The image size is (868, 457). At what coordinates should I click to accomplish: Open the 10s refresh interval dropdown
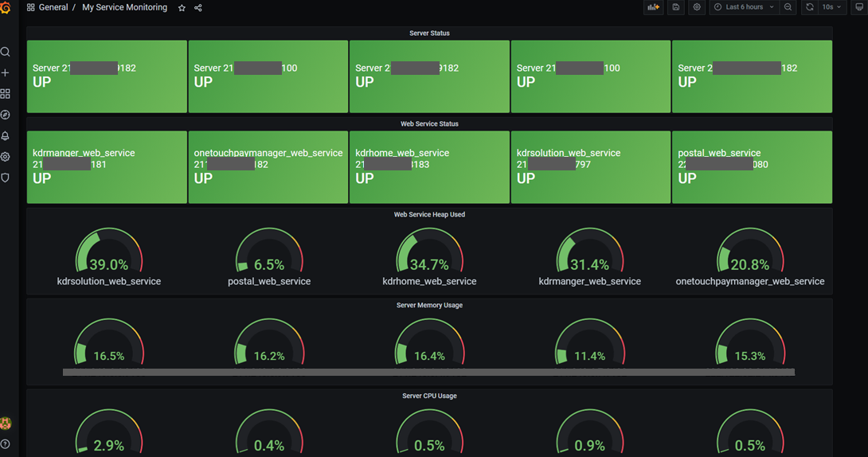pyautogui.click(x=831, y=7)
